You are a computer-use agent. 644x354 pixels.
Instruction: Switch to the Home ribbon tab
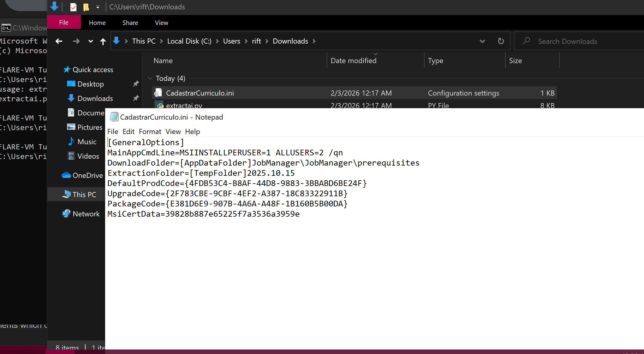(x=97, y=23)
